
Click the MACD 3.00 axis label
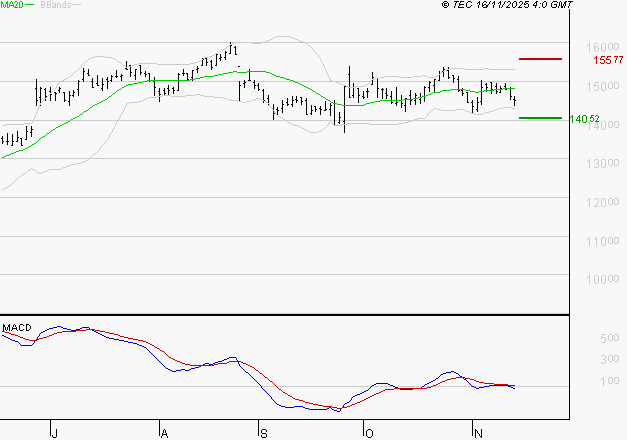[610, 359]
